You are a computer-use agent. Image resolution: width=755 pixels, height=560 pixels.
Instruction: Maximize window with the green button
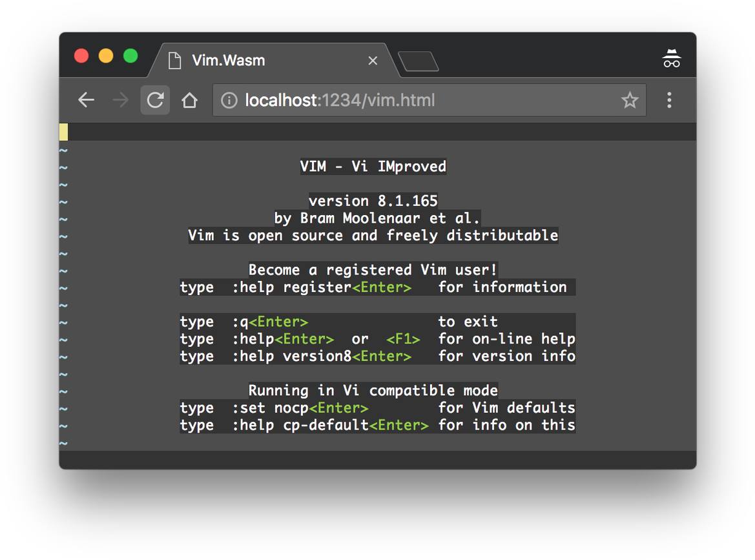pyautogui.click(x=130, y=56)
